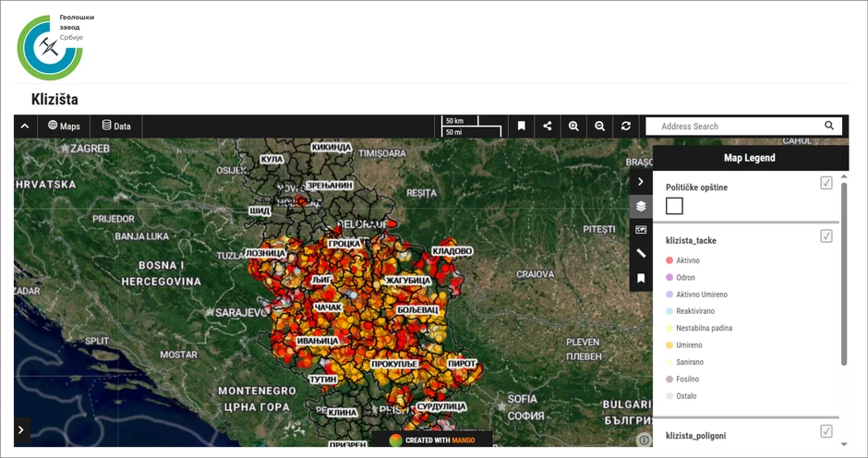Refresh the map view
The image size is (868, 458).
point(626,127)
